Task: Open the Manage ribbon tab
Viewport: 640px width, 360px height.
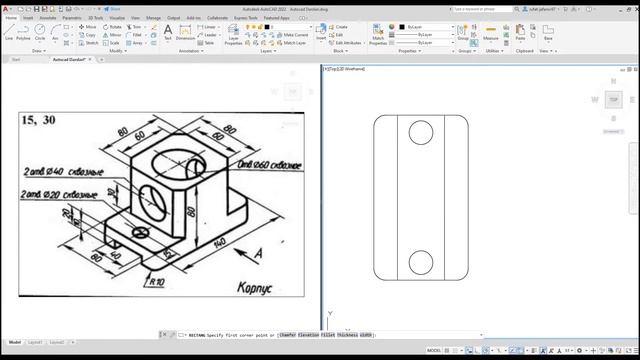Action: (153, 18)
